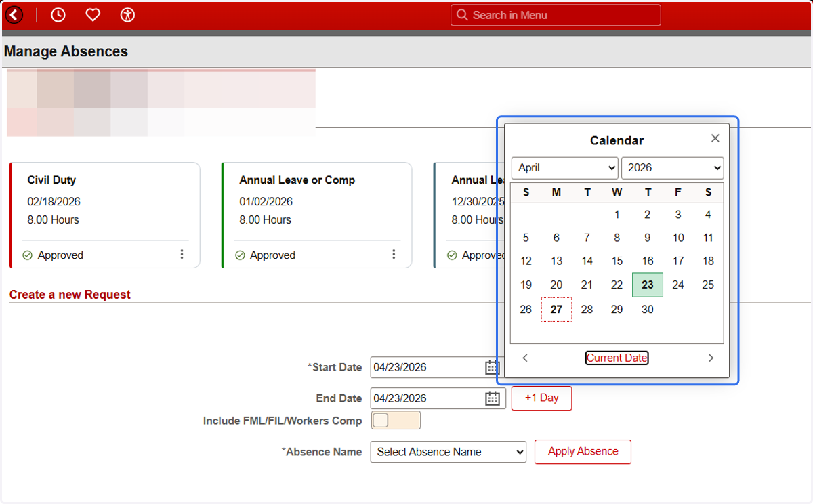Select April 27 in the calendar

click(556, 309)
